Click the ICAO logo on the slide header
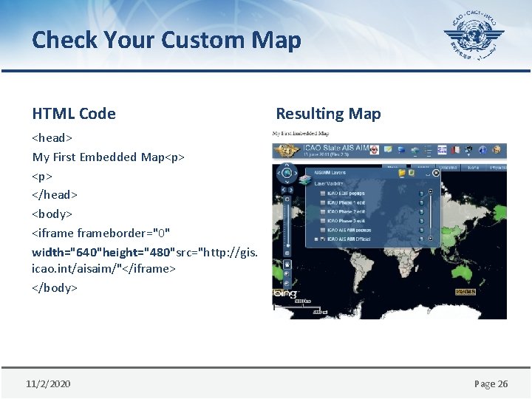 click(x=474, y=35)
